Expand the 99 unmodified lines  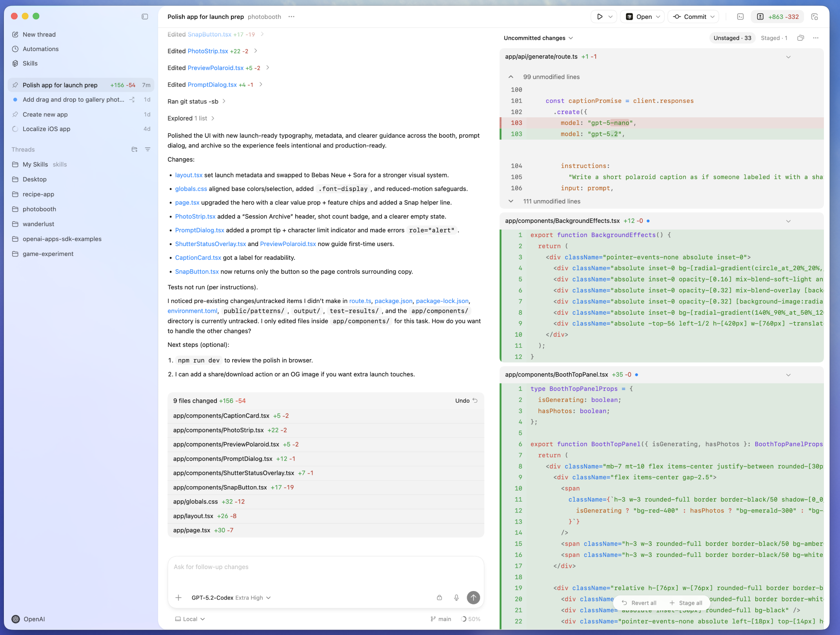511,77
